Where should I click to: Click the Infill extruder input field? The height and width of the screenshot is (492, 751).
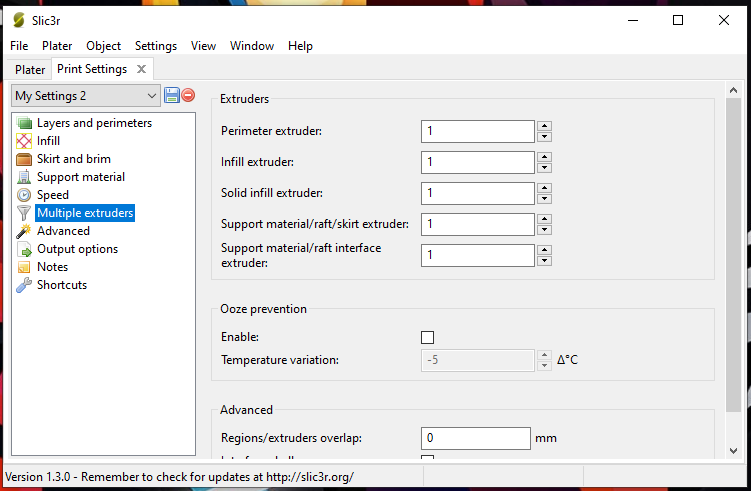478,162
